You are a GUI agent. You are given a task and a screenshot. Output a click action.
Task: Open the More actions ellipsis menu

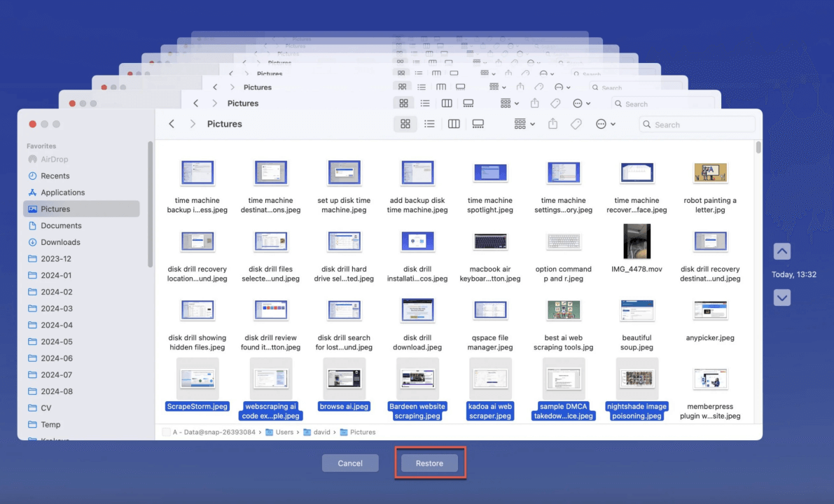(605, 124)
